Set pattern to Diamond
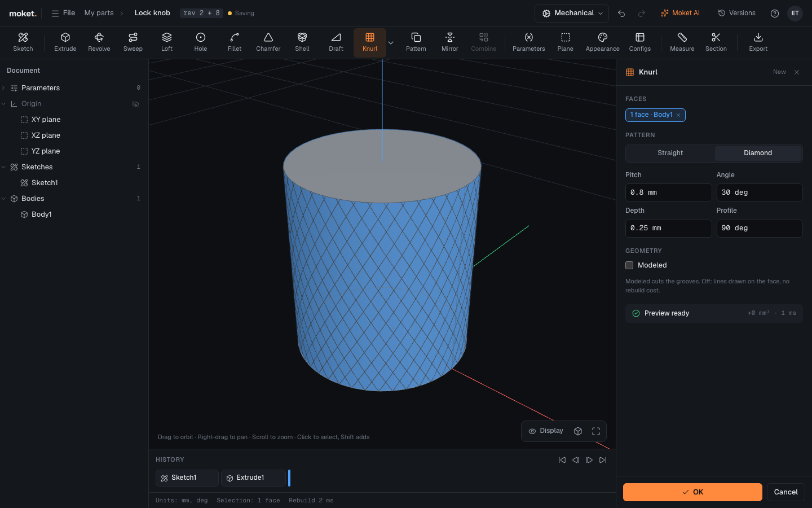The image size is (812, 508). tap(758, 153)
